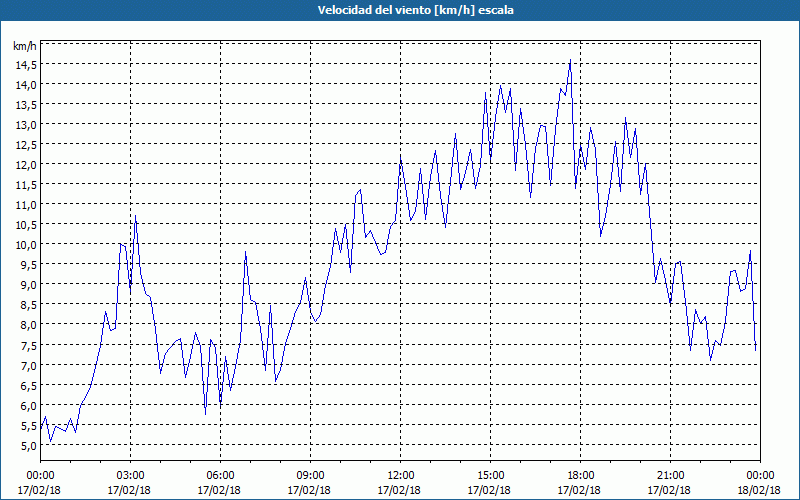Select the "14,0" y-axis value
Screen dimensions: 800x500
pos(27,84)
